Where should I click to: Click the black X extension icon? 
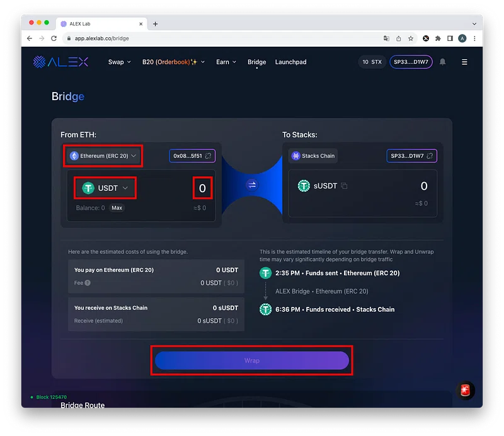(426, 38)
